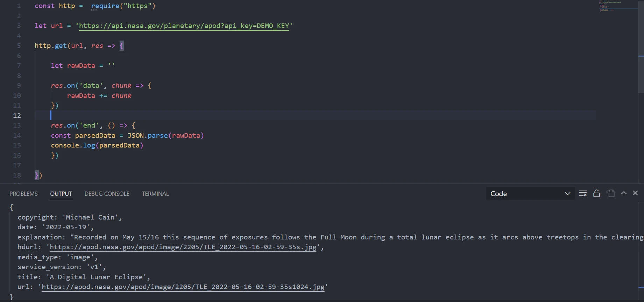Open the Code output channel dropdown
The height and width of the screenshot is (302, 644).
click(x=530, y=194)
